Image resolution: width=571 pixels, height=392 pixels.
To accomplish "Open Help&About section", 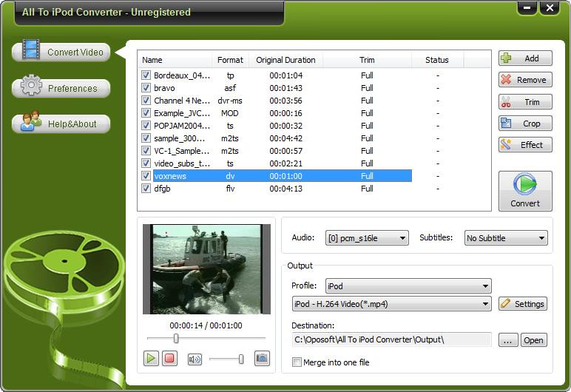I will pyautogui.click(x=61, y=124).
